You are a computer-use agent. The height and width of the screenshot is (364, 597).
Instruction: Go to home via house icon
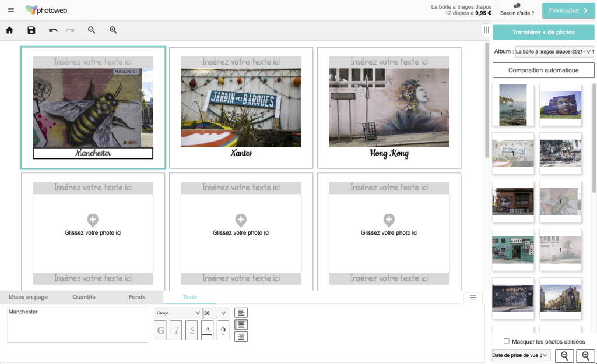coord(9,30)
